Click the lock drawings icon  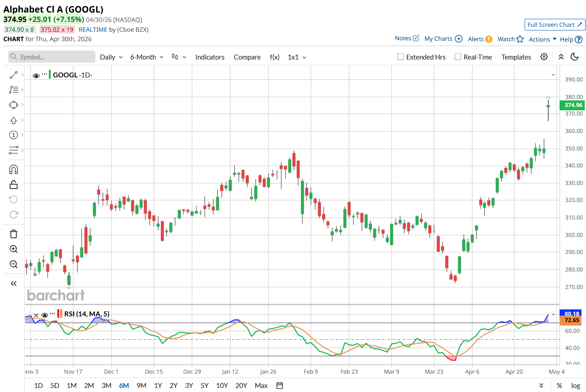[x=13, y=184]
